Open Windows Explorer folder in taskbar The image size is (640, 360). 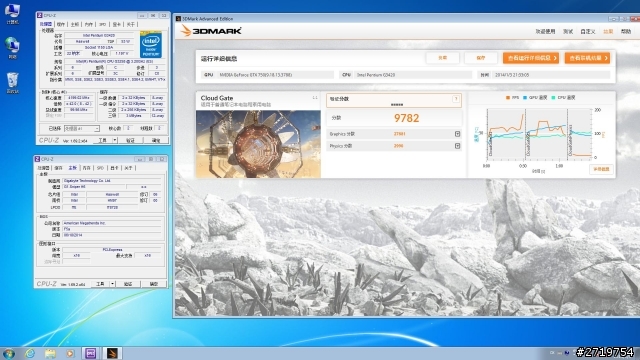(50, 353)
